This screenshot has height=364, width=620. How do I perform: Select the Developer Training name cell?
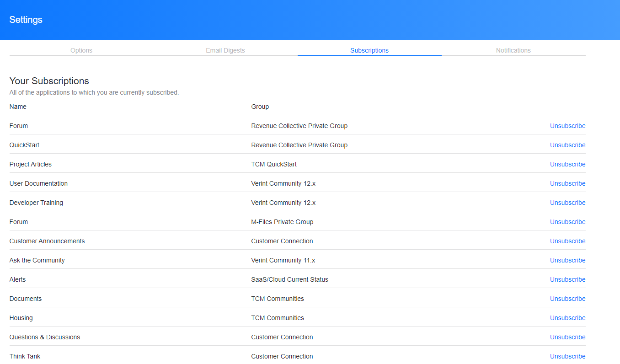(x=36, y=203)
